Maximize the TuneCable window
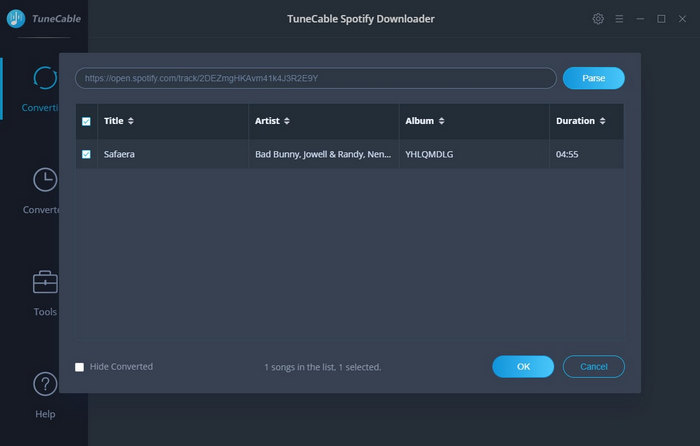Screen dimensions: 700x446 [x=661, y=19]
